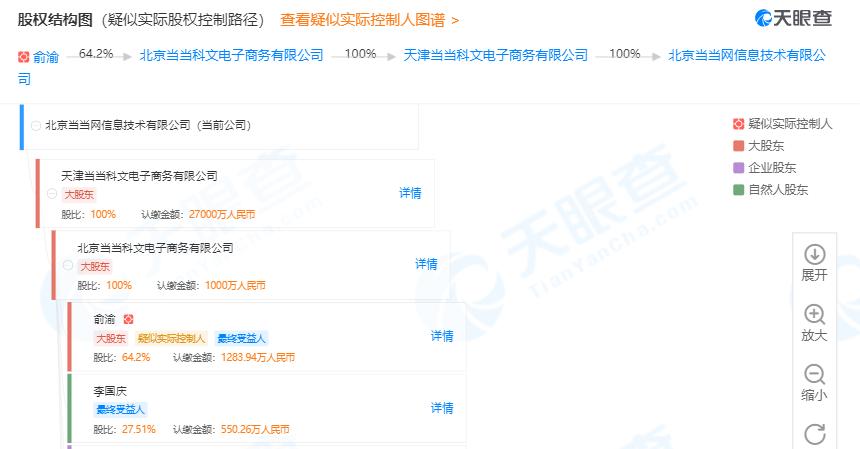Viewport: 860px width, 449px height.
Task: Collapse the 北京当当科文电子商务有限公司 tree node
Action: pos(68,265)
